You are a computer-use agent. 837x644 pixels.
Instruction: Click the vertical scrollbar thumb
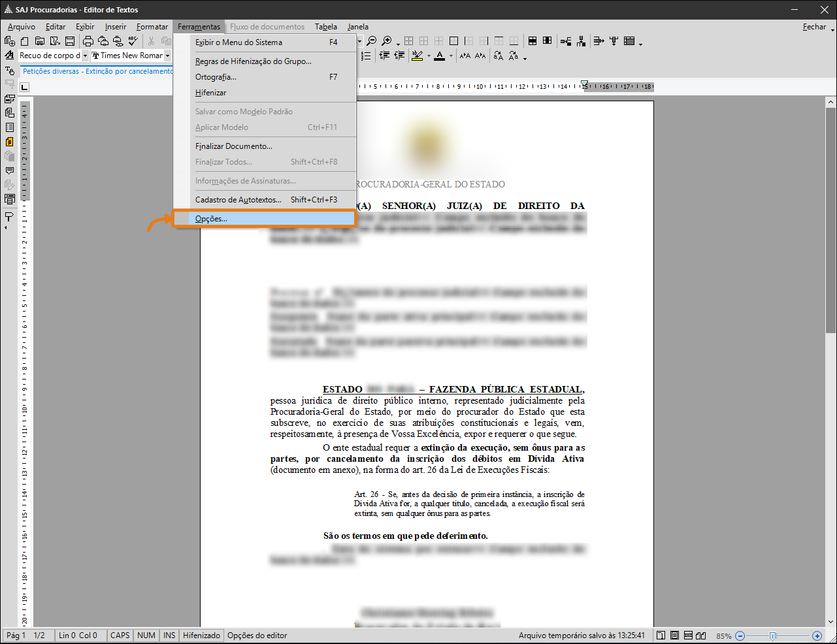[x=830, y=222]
